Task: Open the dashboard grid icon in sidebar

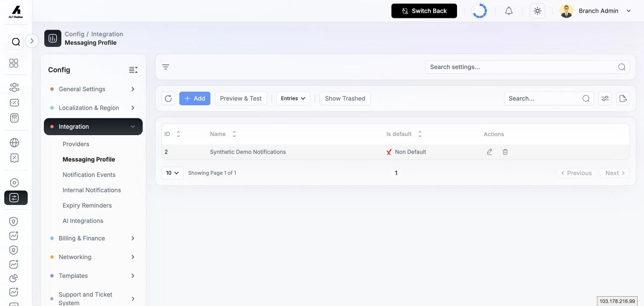Action: click(14, 63)
